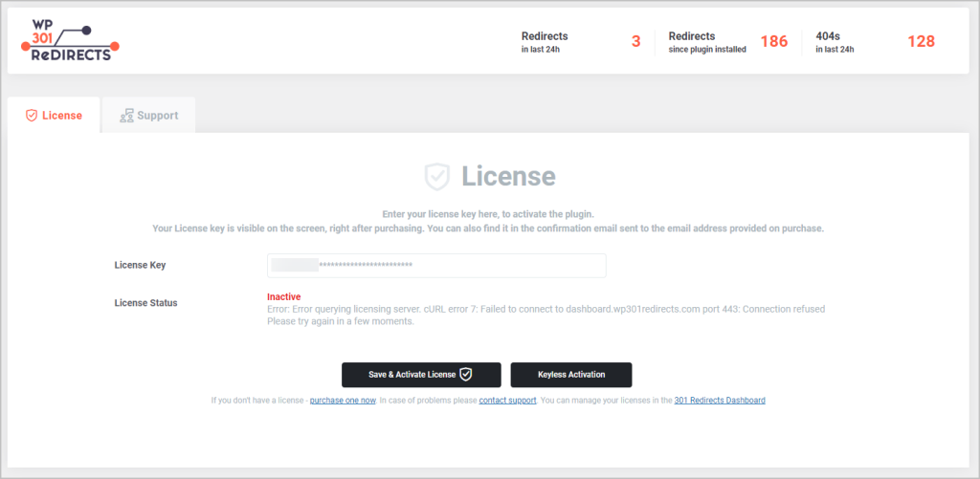Viewport: 980px width, 479px height.
Task: Click the 'License Status' label
Action: pyautogui.click(x=145, y=303)
